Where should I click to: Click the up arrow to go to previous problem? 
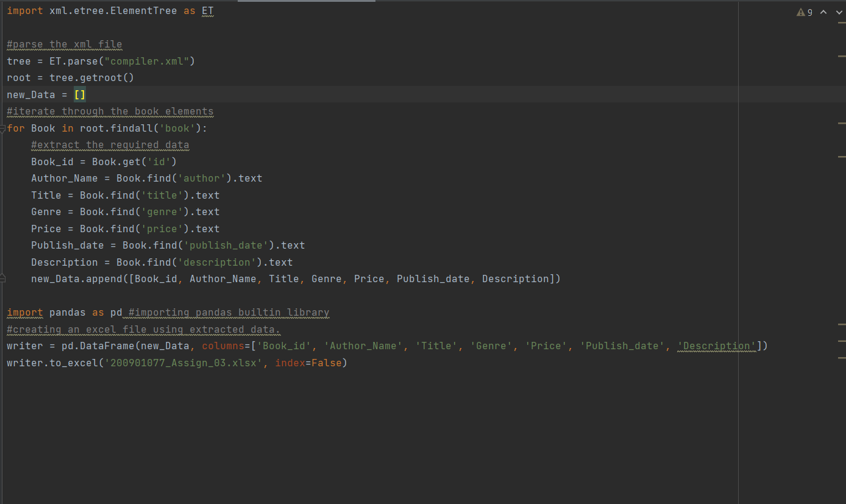823,12
